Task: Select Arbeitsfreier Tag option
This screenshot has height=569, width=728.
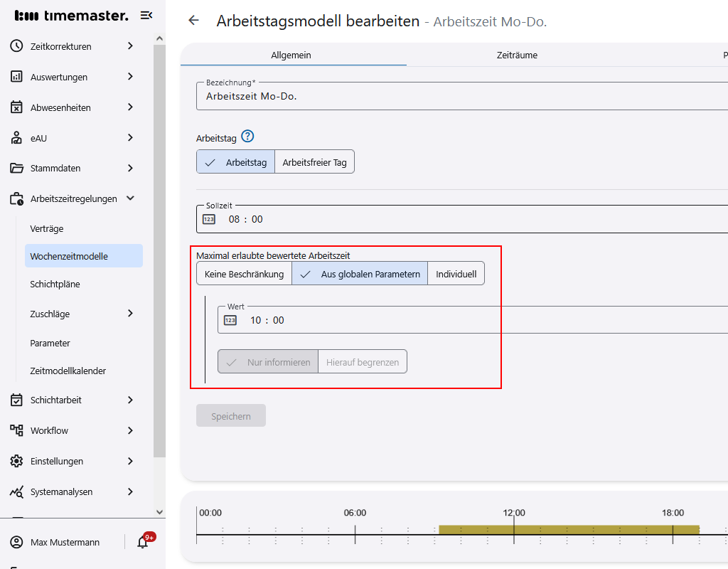Action: click(314, 162)
